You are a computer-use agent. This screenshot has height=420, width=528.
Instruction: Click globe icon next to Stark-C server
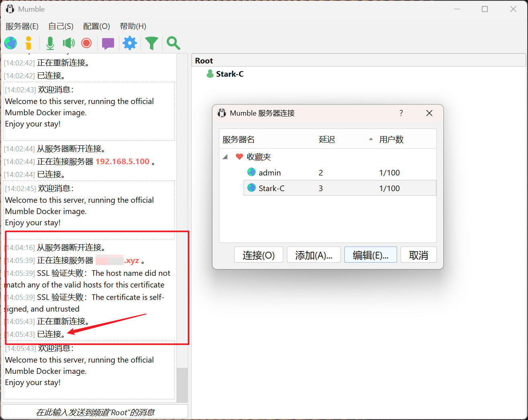(x=252, y=188)
